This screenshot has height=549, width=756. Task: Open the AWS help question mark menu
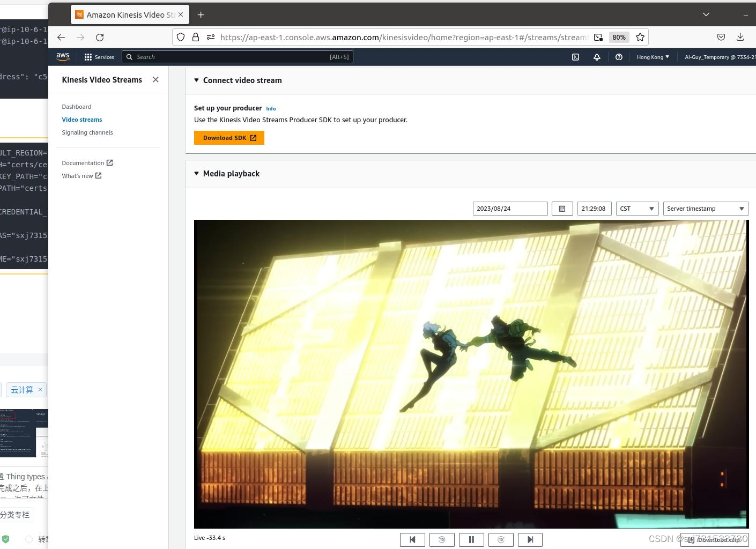[619, 57]
